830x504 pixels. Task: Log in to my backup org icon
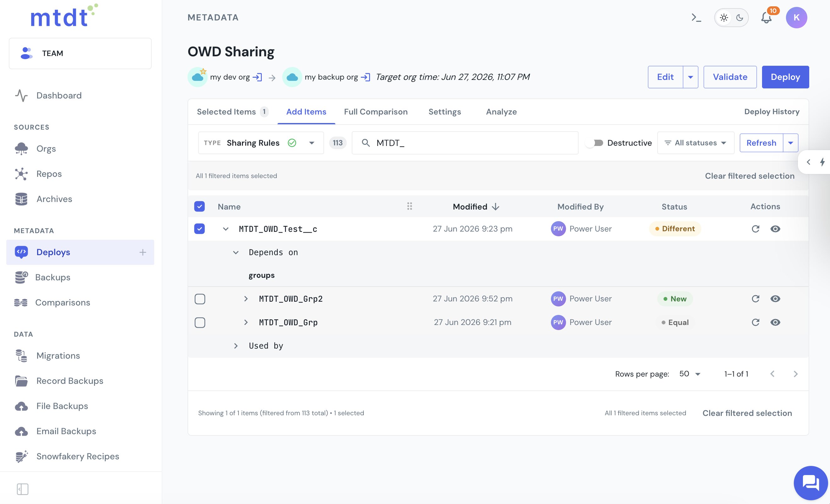(366, 77)
